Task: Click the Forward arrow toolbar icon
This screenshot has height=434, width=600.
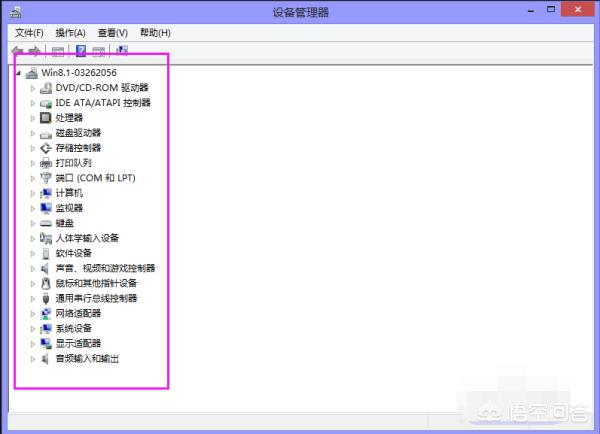Action: pyautogui.click(x=35, y=51)
